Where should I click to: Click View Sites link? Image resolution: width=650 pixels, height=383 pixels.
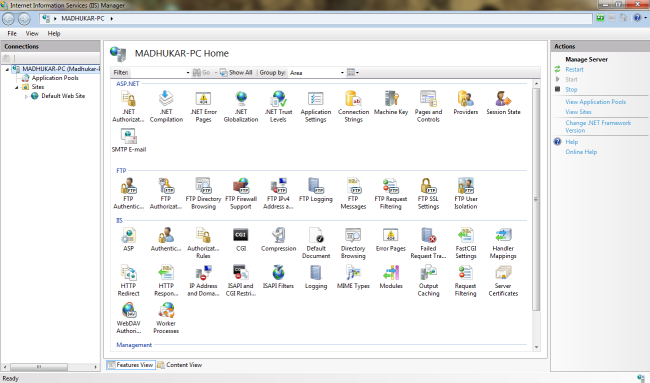click(578, 112)
